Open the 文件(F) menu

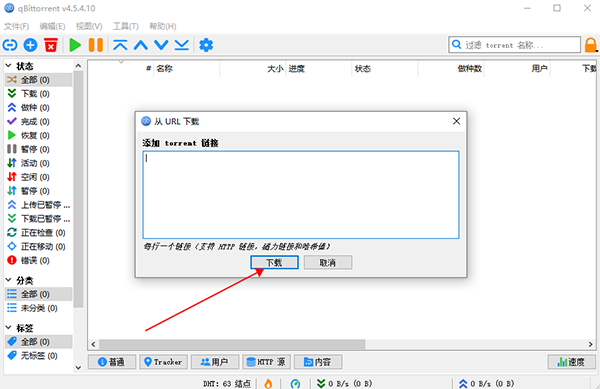16,26
